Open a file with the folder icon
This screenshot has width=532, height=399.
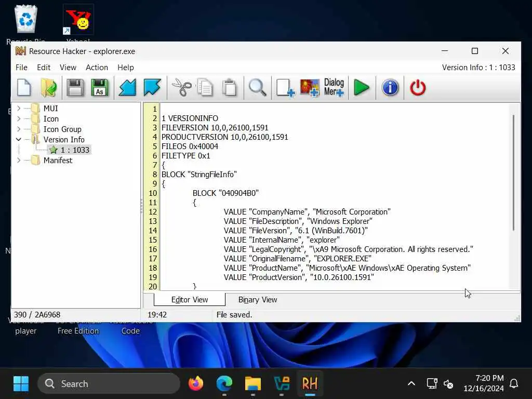point(49,87)
